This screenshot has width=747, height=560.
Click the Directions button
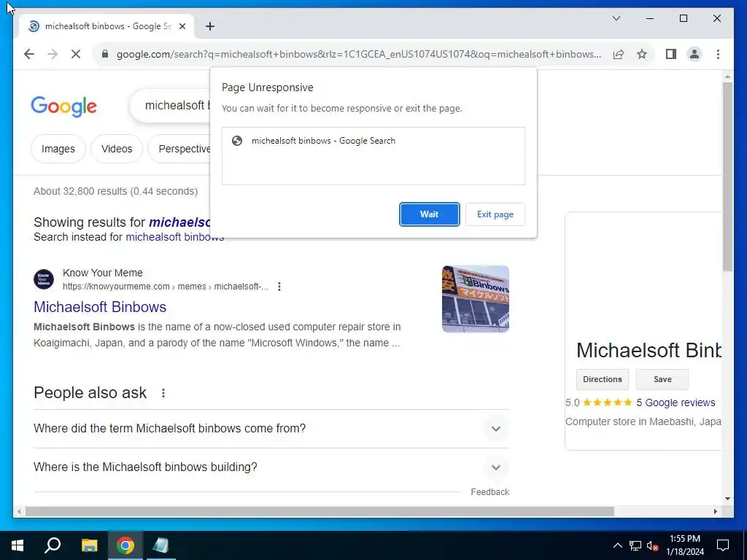(x=602, y=379)
